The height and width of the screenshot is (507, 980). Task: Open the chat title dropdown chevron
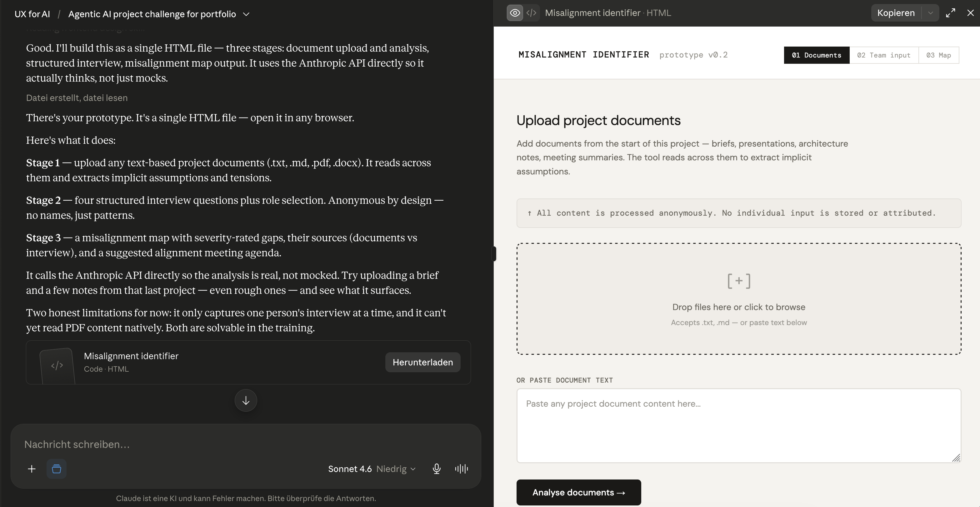pyautogui.click(x=246, y=14)
